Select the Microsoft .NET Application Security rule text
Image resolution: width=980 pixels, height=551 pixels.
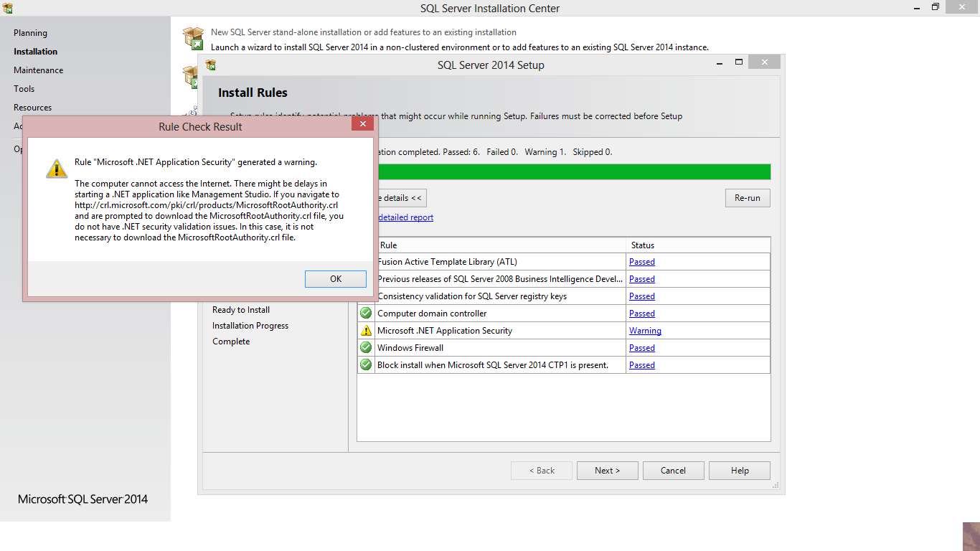445,331
